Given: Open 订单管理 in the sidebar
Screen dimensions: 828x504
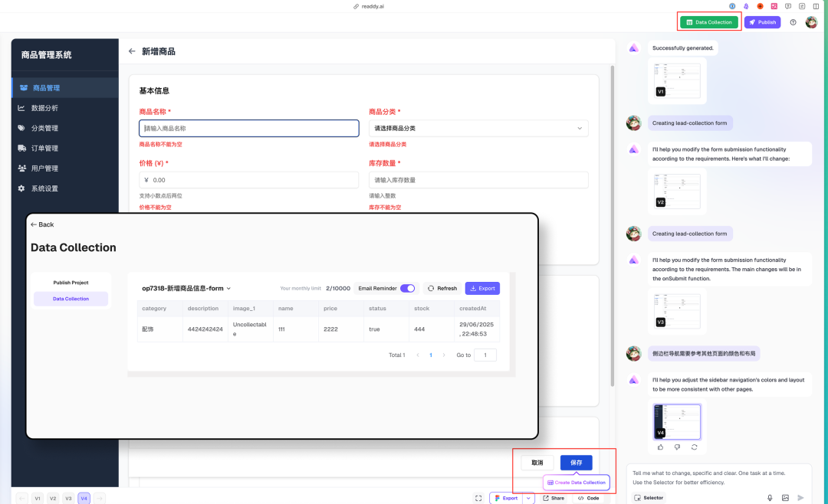Looking at the screenshot, I should pos(65,148).
